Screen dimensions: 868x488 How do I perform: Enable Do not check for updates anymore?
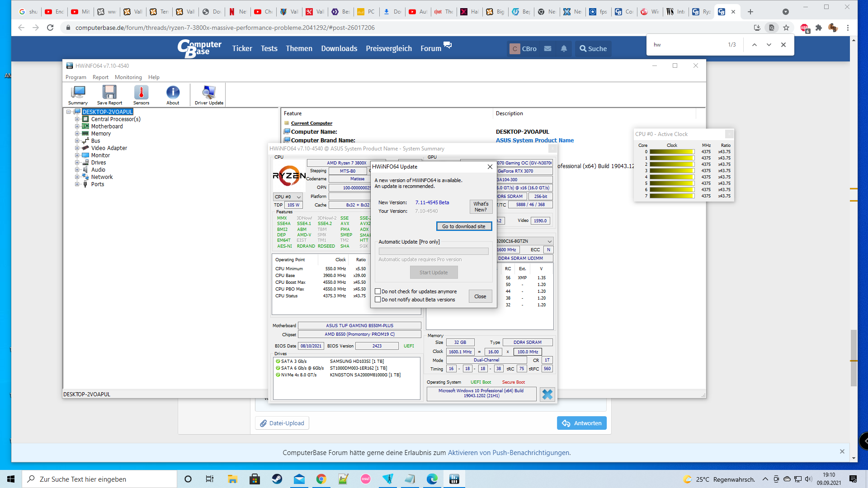378,291
